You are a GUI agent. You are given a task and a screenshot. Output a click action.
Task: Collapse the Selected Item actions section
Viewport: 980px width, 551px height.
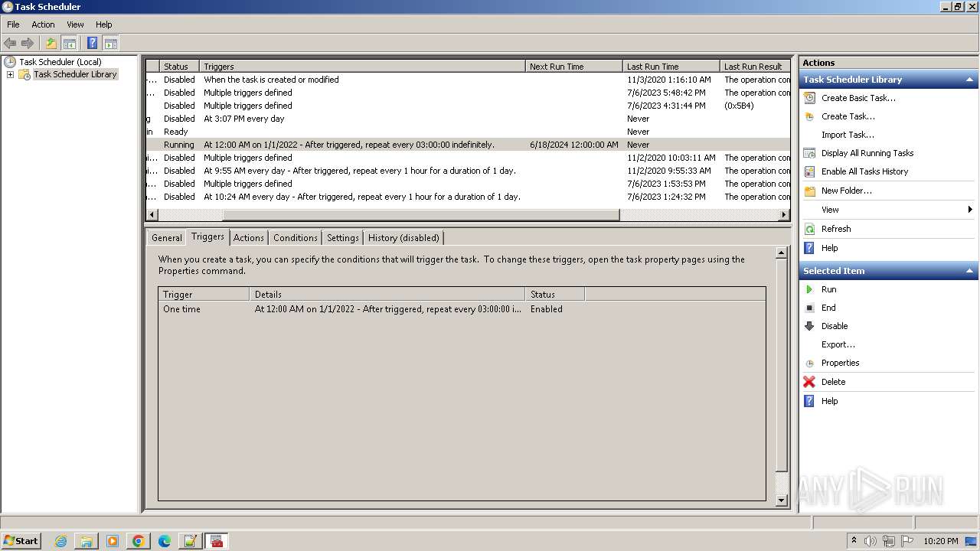(969, 271)
